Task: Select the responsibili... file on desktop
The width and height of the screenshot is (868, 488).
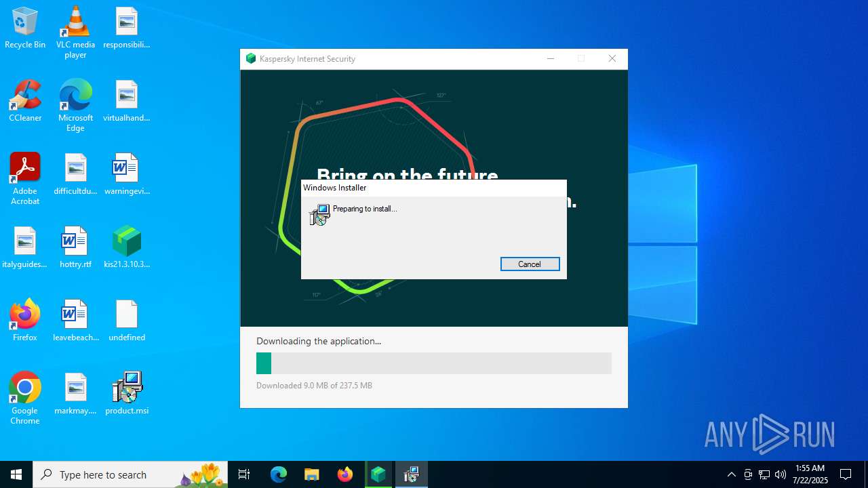Action: point(127,28)
